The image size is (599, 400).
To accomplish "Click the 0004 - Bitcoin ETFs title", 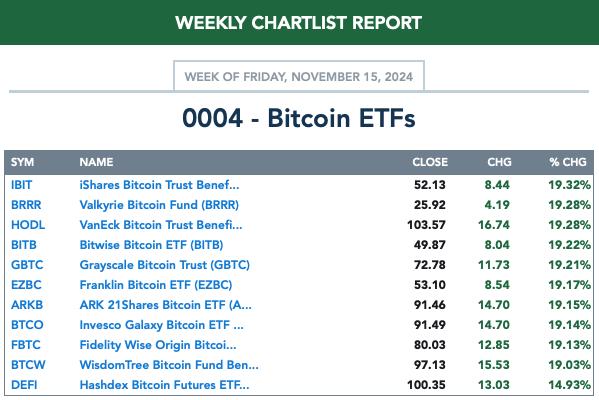I will click(x=299, y=118).
